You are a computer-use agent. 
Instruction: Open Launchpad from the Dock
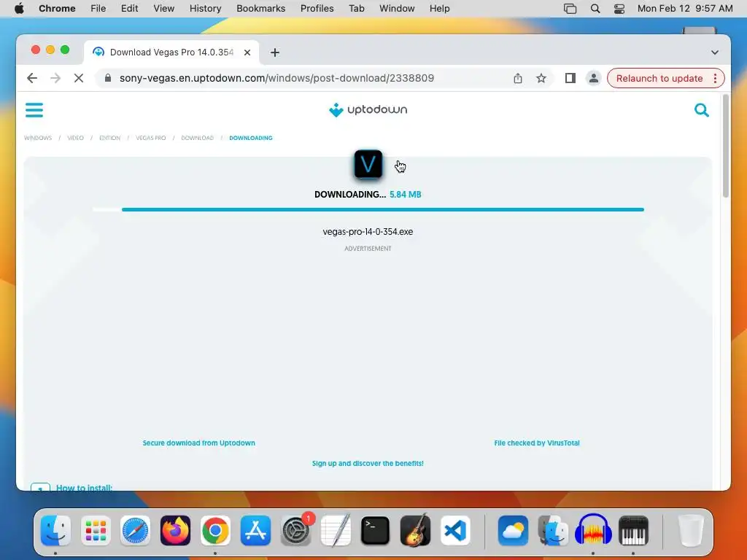click(96, 530)
